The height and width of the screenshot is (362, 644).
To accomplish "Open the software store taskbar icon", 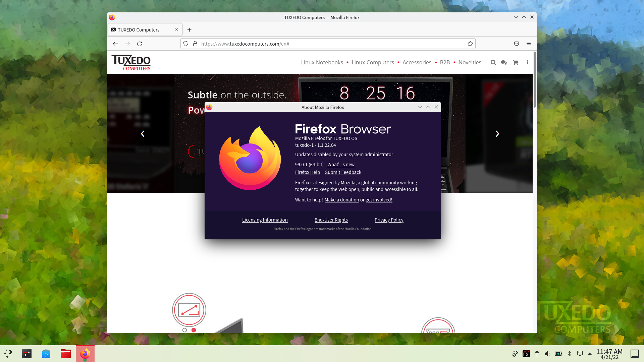I will click(x=46, y=354).
